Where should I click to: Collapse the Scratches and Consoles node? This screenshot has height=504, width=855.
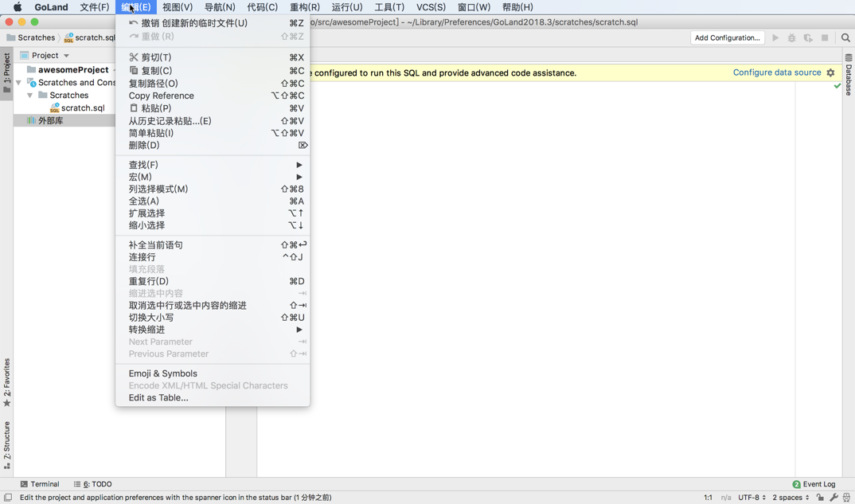click(18, 83)
